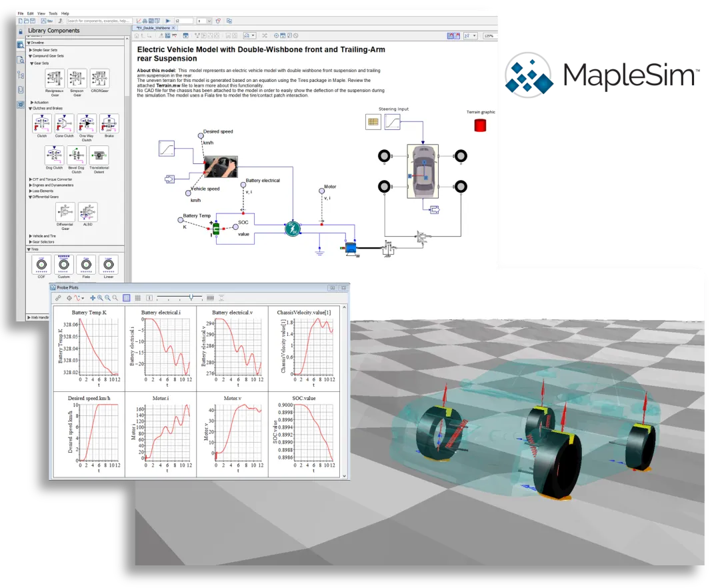The height and width of the screenshot is (588, 720).
Task: Select the Differential Gear component
Action: pyautogui.click(x=65, y=212)
